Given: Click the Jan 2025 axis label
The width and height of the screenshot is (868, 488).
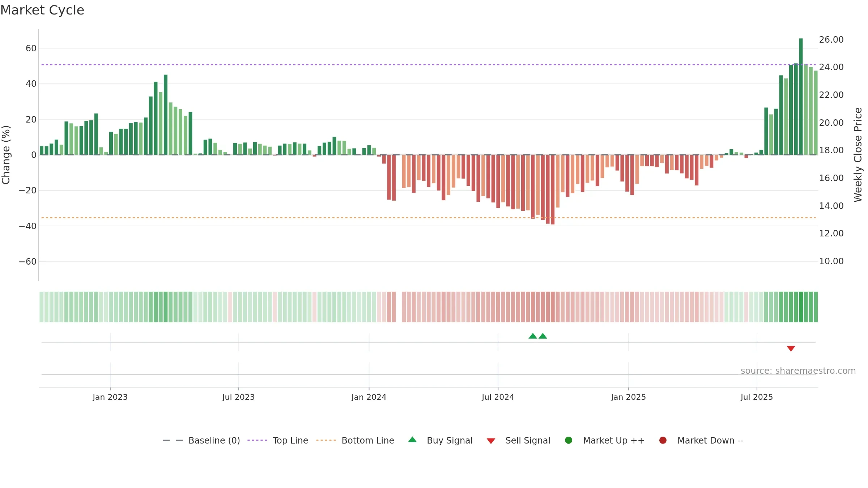Looking at the screenshot, I should tap(628, 397).
